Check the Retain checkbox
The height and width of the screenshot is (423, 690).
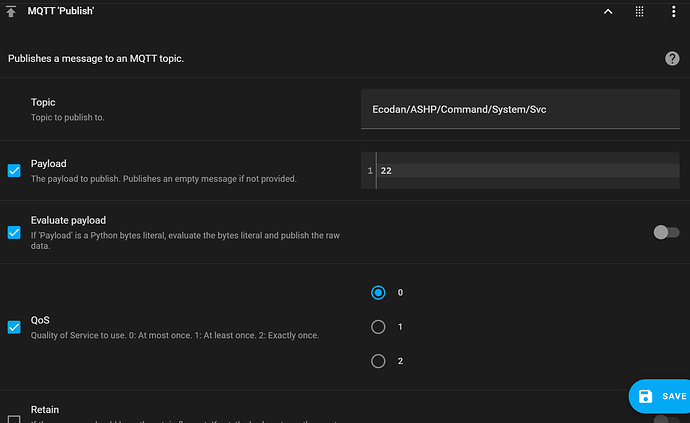tap(14, 419)
